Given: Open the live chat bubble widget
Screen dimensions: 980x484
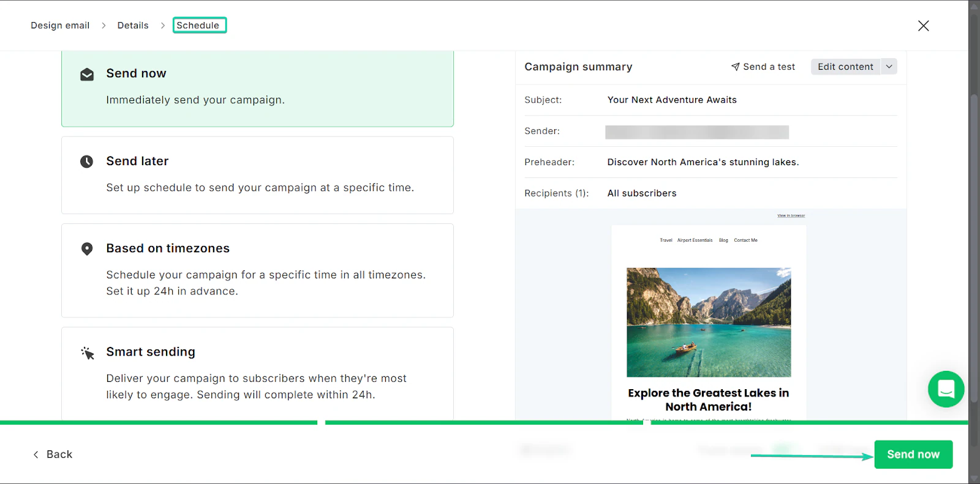Looking at the screenshot, I should [x=946, y=389].
